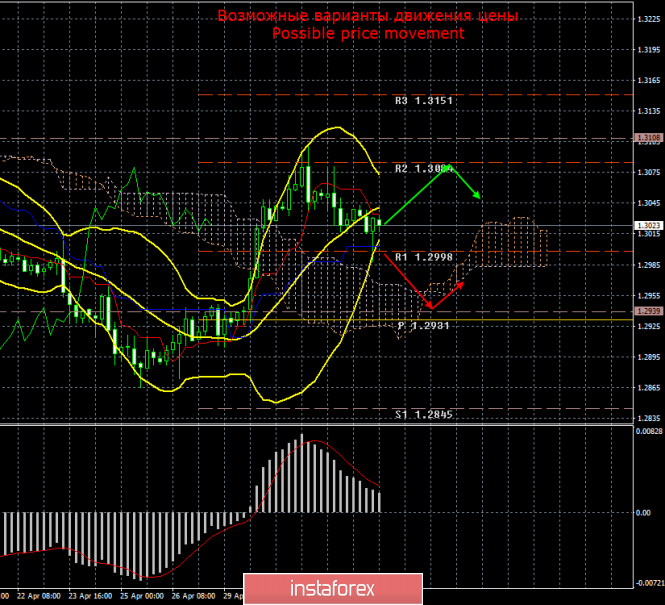The height and width of the screenshot is (605, 665).
Task: Click the red arrowhead pointing up toward cloud
Action: point(461,286)
